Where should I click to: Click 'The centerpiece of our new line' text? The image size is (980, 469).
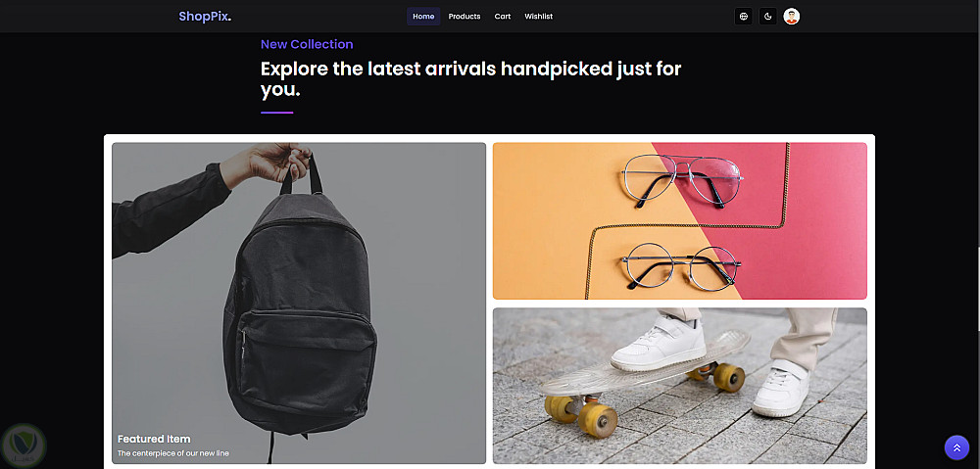(x=173, y=453)
